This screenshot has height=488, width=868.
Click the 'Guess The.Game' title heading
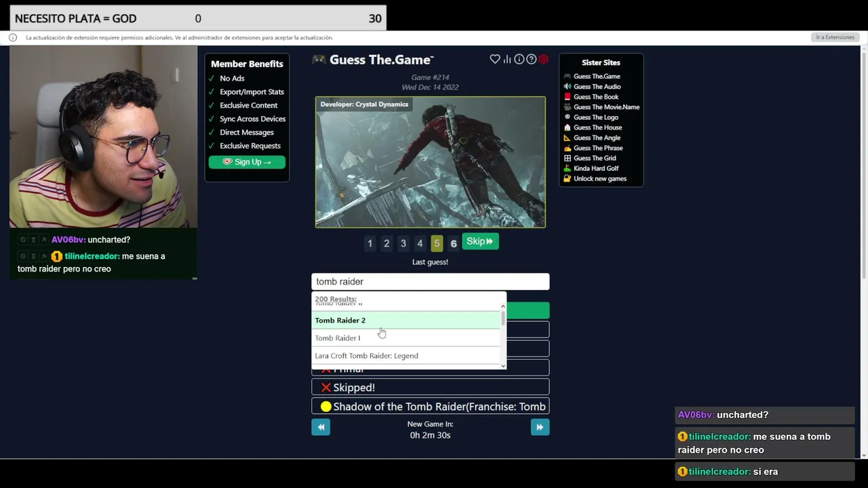click(x=382, y=60)
